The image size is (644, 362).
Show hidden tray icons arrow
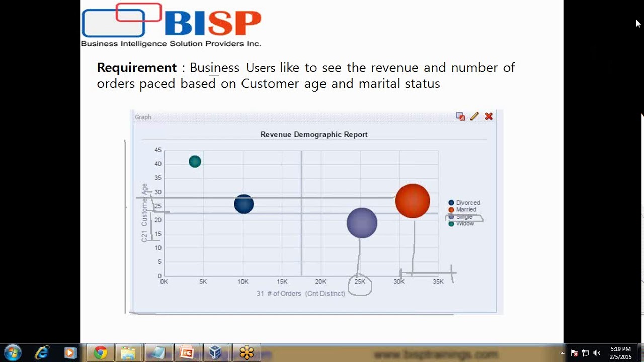(x=562, y=353)
